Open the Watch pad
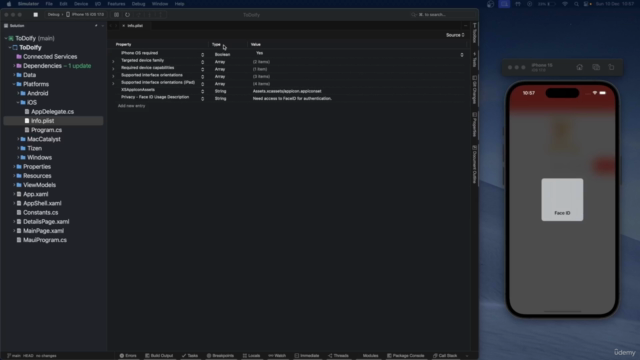The height and width of the screenshot is (360, 640). click(x=277, y=356)
